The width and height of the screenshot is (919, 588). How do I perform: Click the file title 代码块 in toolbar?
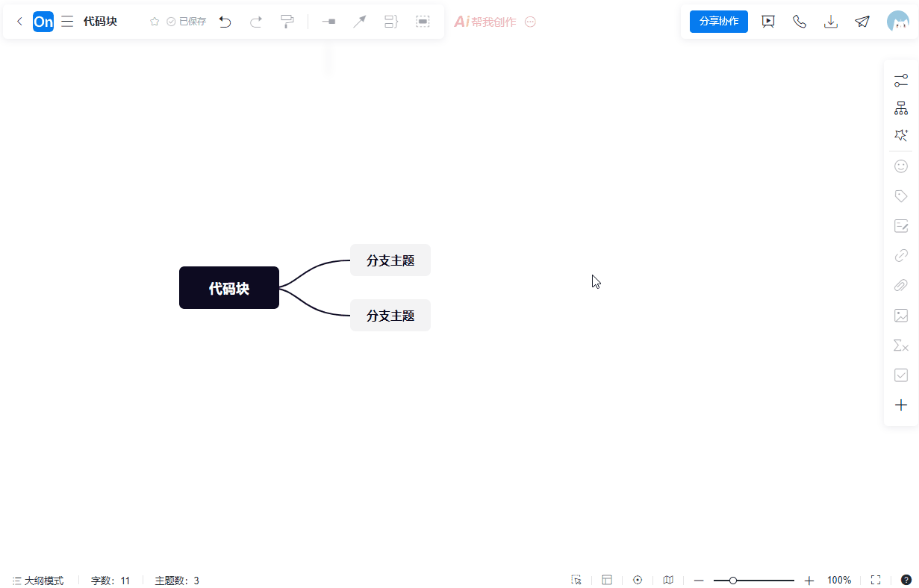coord(100,22)
